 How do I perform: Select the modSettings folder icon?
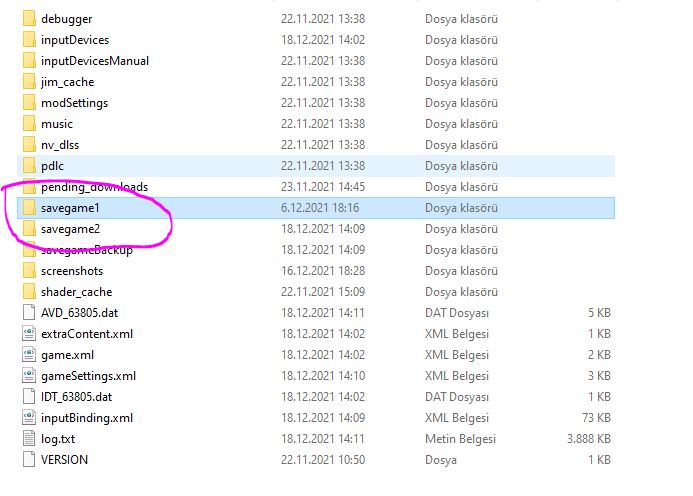pos(29,103)
